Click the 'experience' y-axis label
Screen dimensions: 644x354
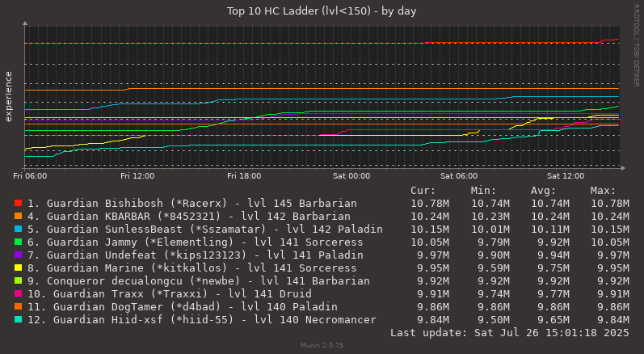pyautogui.click(x=8, y=97)
